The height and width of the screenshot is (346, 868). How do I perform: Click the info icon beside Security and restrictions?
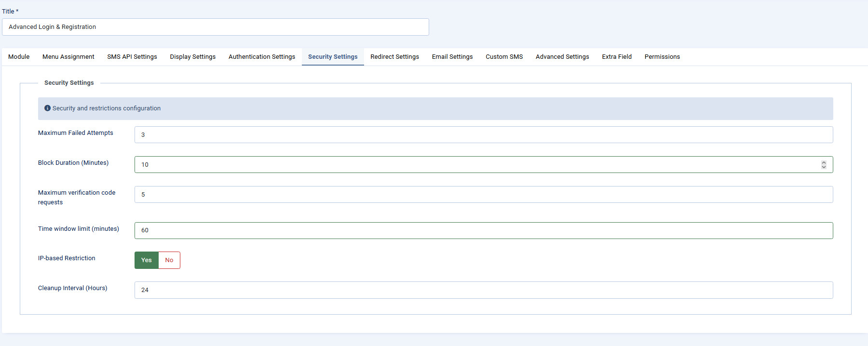point(47,108)
